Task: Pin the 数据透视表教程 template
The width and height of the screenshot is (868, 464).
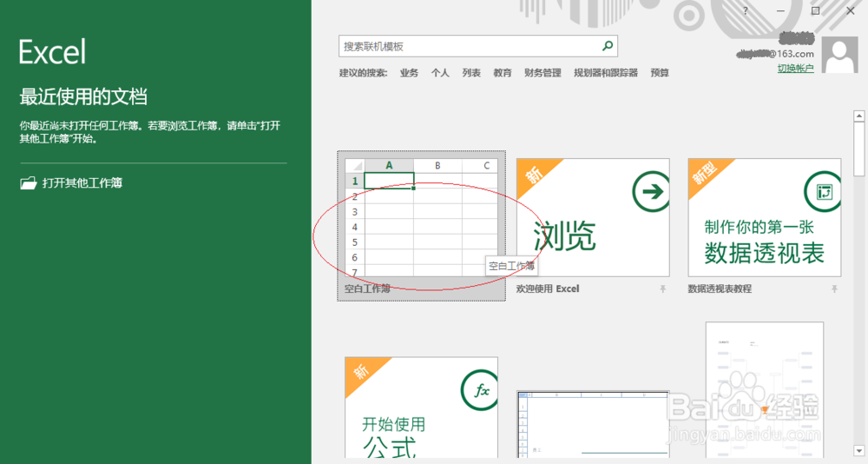Action: click(834, 288)
